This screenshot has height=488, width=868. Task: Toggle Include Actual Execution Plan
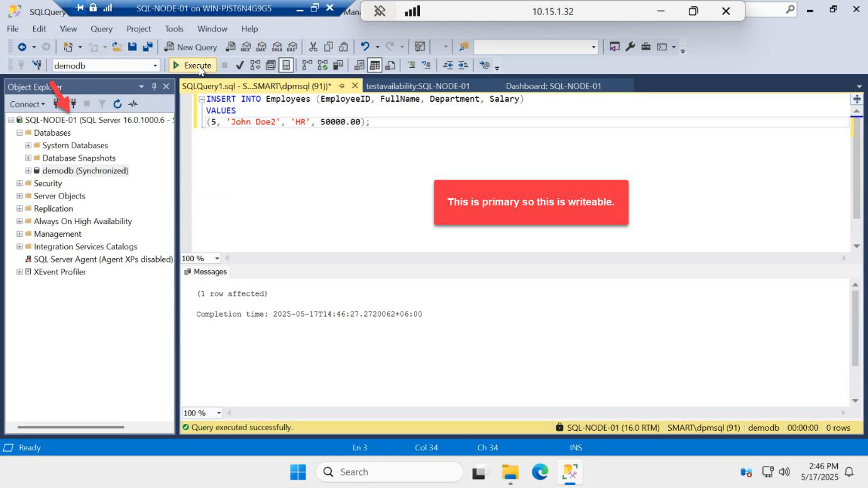click(307, 65)
